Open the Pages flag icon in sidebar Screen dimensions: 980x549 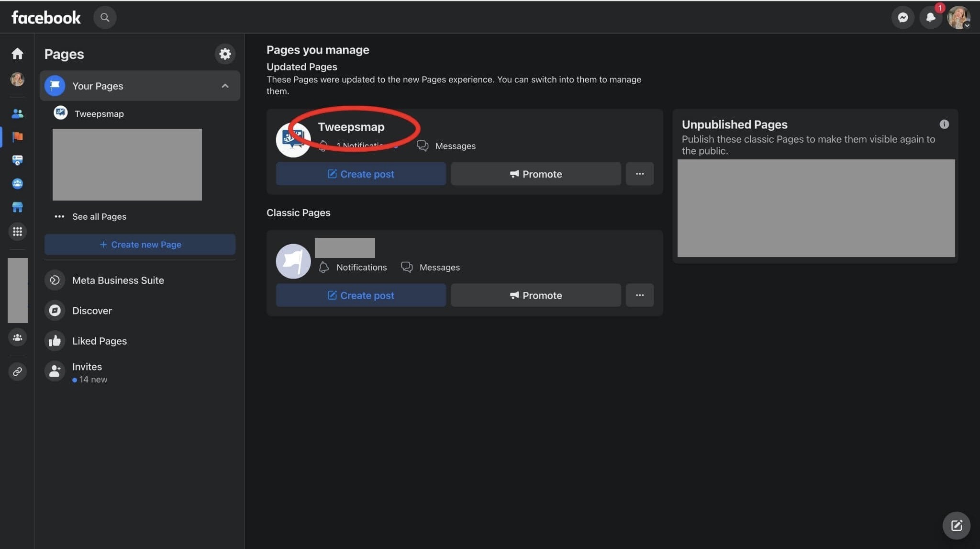point(17,137)
